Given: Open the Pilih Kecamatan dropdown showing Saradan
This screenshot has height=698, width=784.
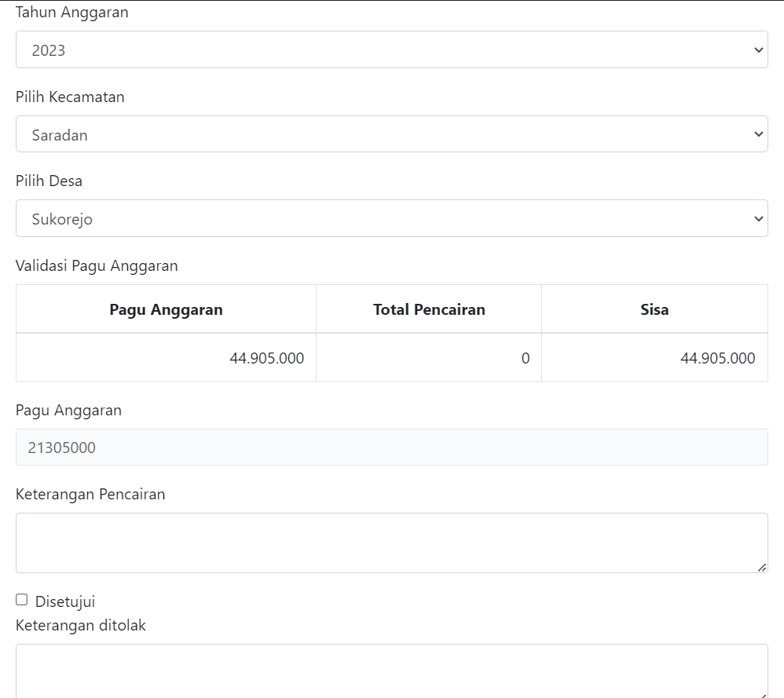Looking at the screenshot, I should click(391, 134).
